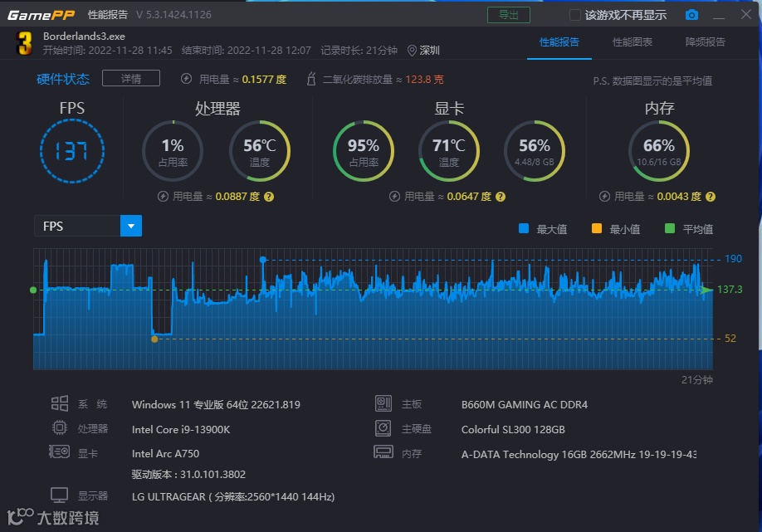Click the LG ULTRAGEAR monitor text
Image resolution: width=762 pixels, height=532 pixels.
click(233, 496)
